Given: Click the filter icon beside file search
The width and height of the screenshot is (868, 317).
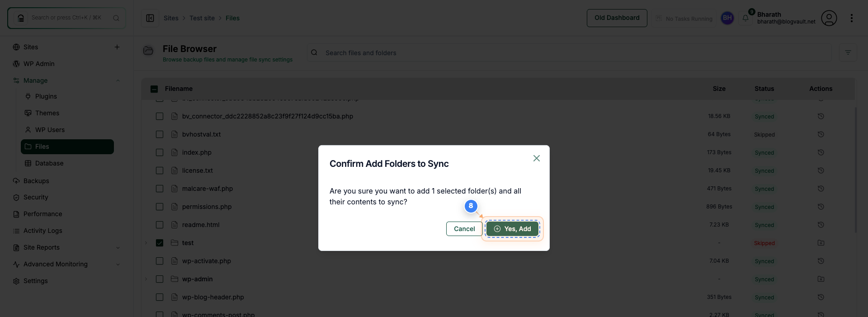Looking at the screenshot, I should [848, 53].
